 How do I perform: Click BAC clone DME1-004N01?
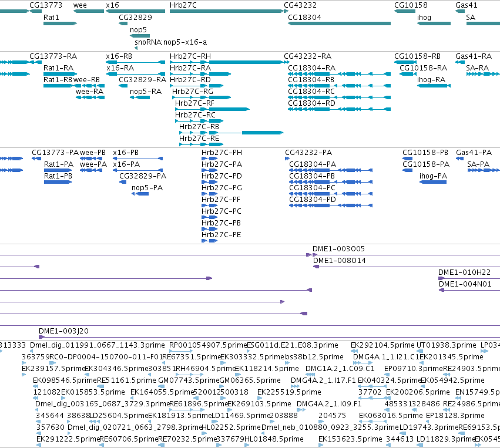[x=465, y=284]
